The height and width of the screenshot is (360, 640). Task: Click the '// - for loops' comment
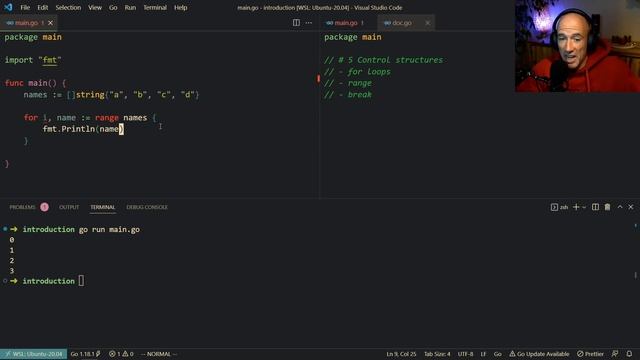click(x=357, y=72)
